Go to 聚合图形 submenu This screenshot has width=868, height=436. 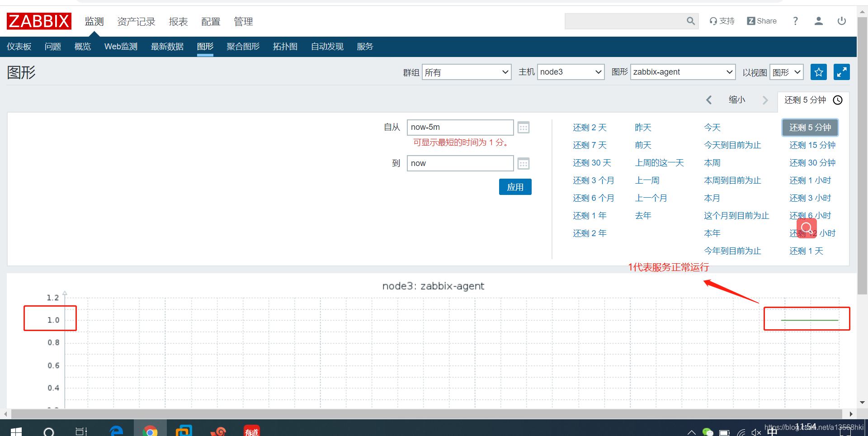[x=243, y=47]
